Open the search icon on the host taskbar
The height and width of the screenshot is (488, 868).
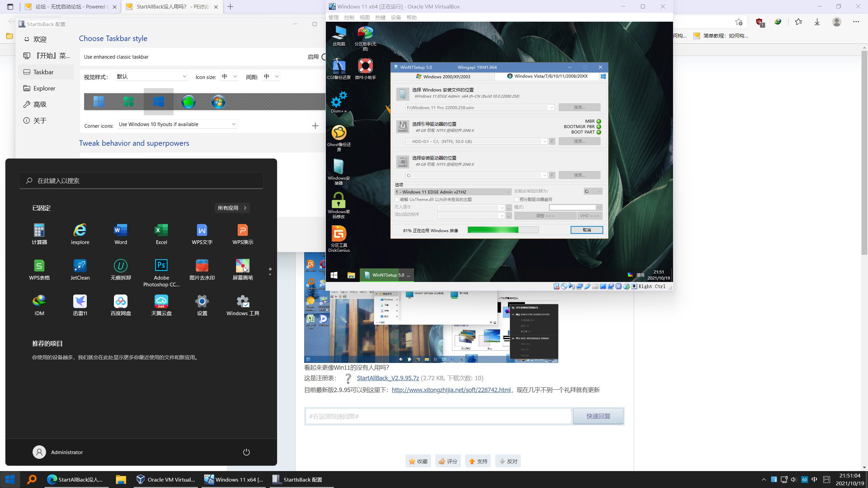pyautogui.click(x=32, y=480)
